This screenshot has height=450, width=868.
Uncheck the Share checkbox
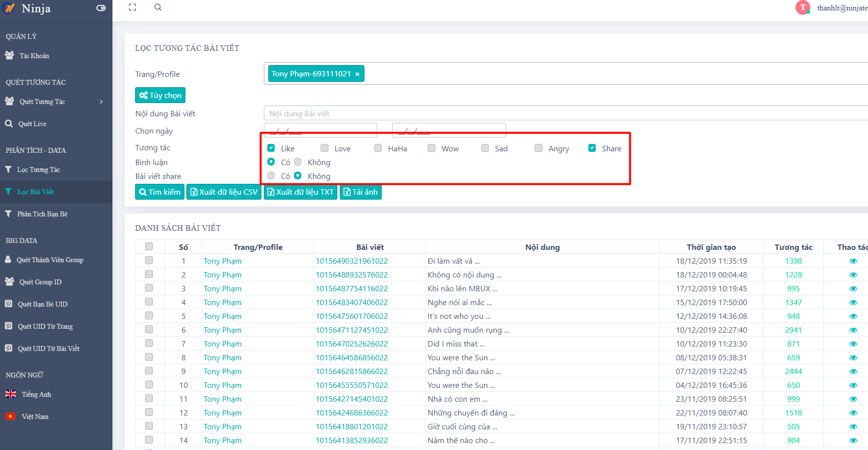[592, 148]
